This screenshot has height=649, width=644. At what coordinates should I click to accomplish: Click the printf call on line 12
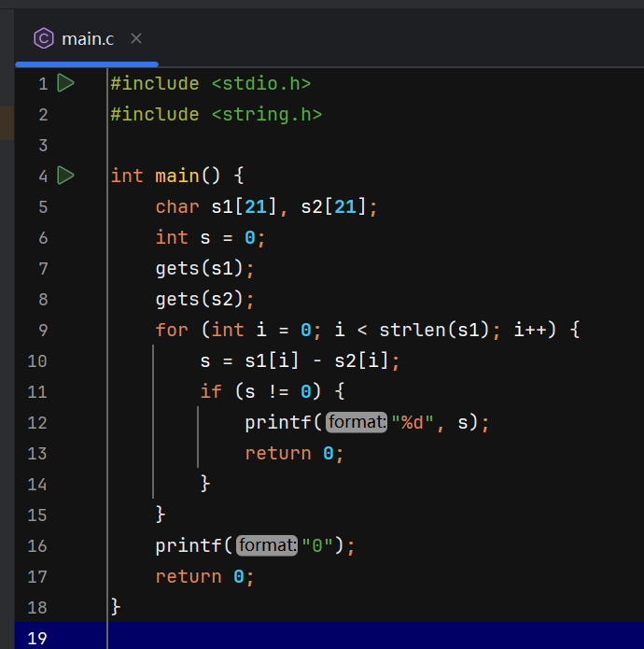(x=278, y=422)
